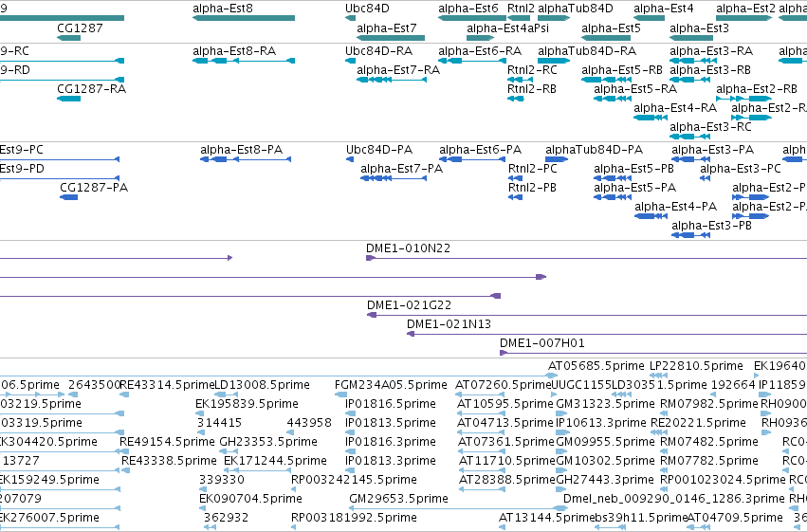Select CDS Ubc84D-PA

[x=350, y=159]
